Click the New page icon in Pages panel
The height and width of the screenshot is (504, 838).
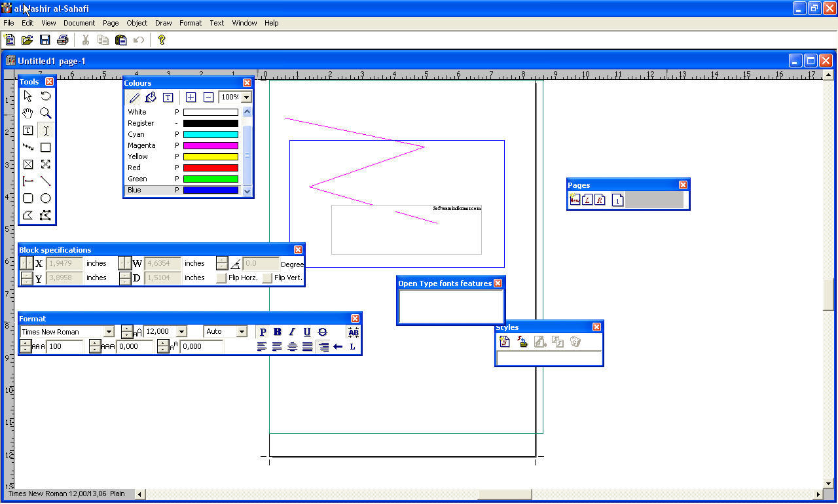click(575, 200)
